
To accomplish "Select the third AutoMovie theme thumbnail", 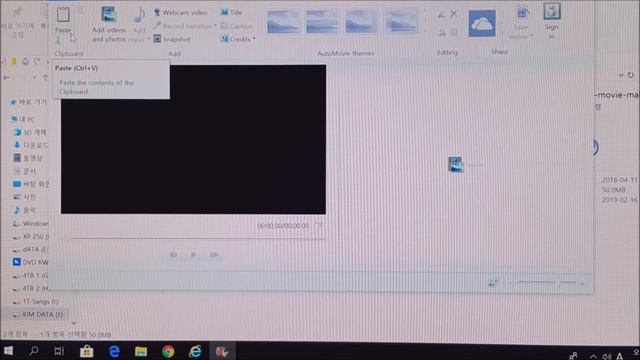I will 361,22.
